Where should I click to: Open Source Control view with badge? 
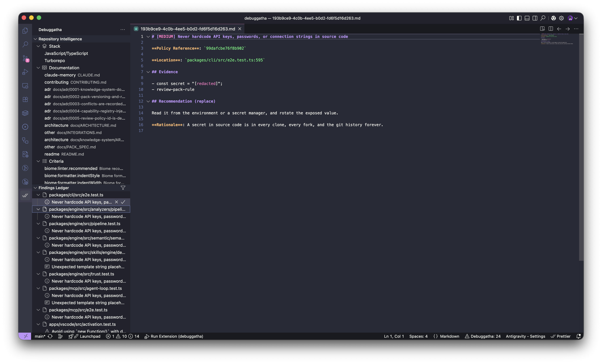25,58
